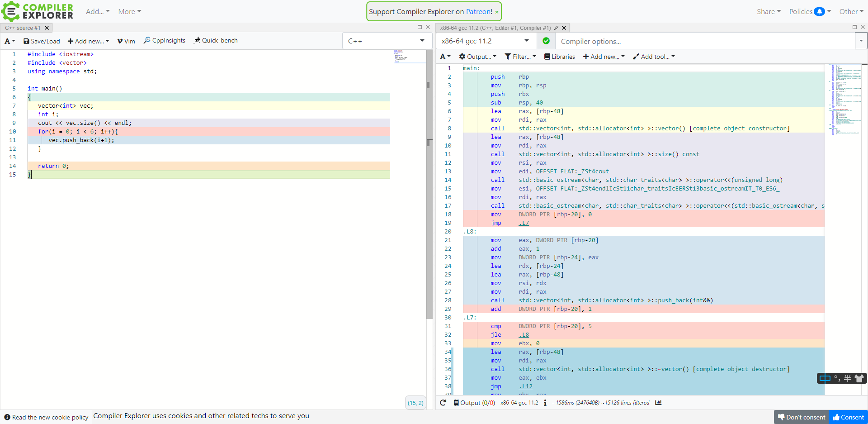Open the Output options menu
The height and width of the screenshot is (424, 868).
[477, 57]
